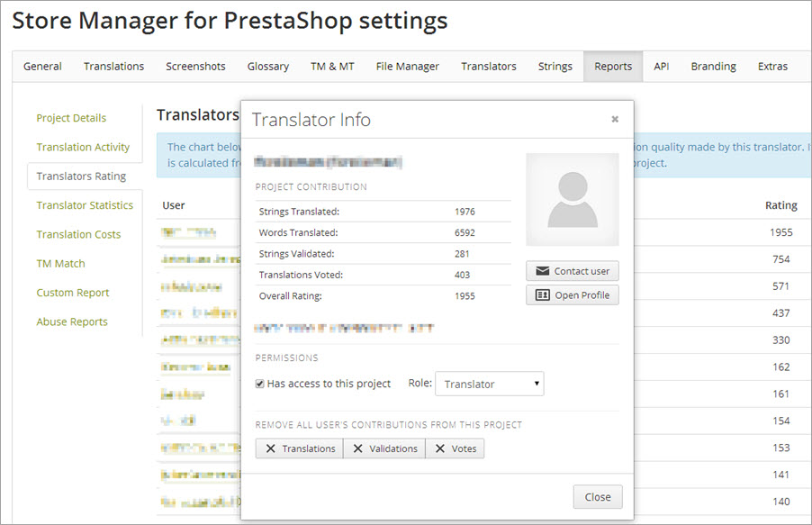Select Translation Costs in the sidebar

click(x=78, y=234)
